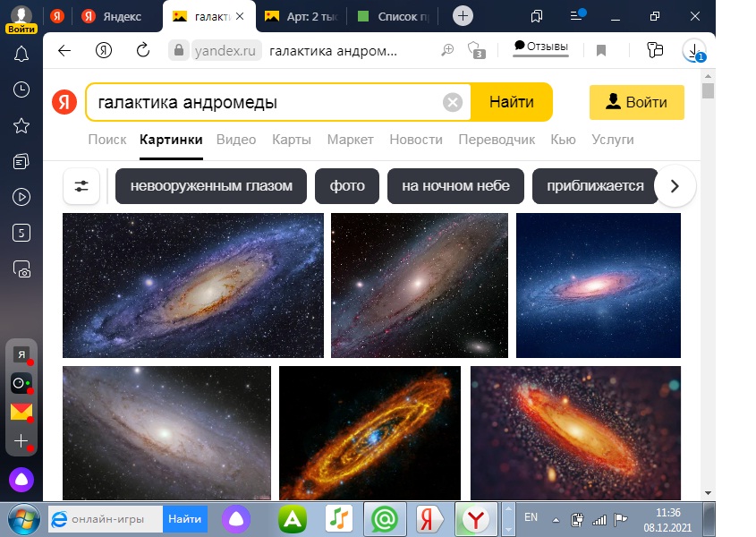Show hidden system tray icons
756x537 pixels.
click(556, 520)
